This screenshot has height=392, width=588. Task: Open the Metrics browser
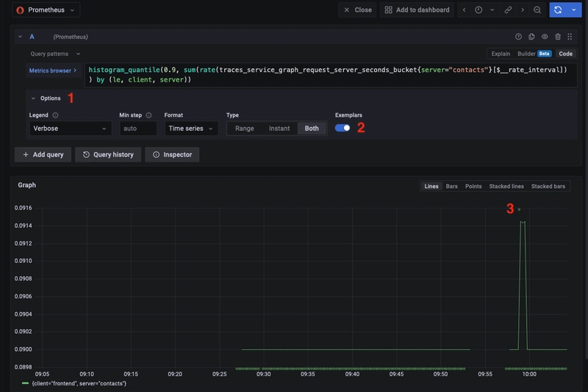53,70
